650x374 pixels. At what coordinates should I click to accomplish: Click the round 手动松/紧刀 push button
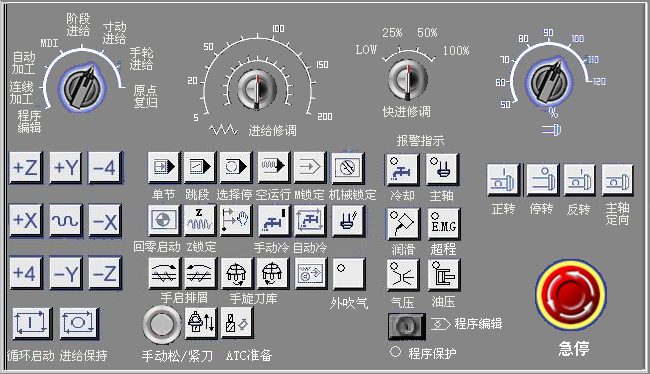[x=162, y=325]
